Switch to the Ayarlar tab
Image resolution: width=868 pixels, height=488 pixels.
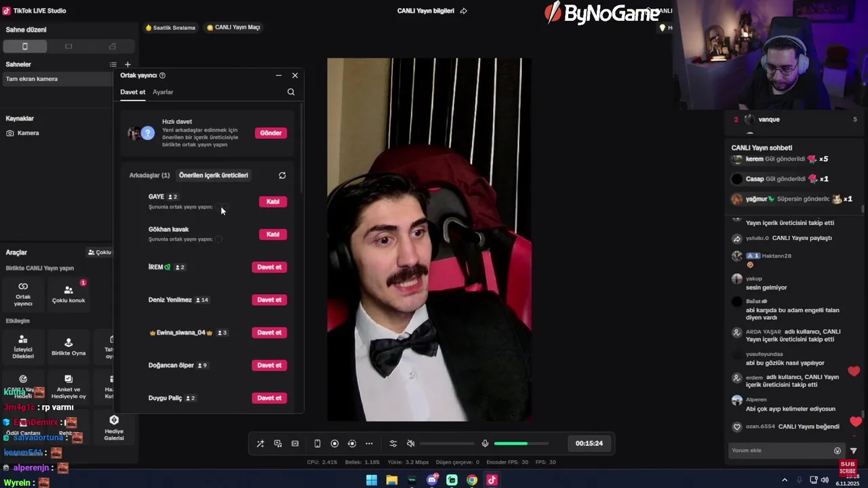point(163,92)
